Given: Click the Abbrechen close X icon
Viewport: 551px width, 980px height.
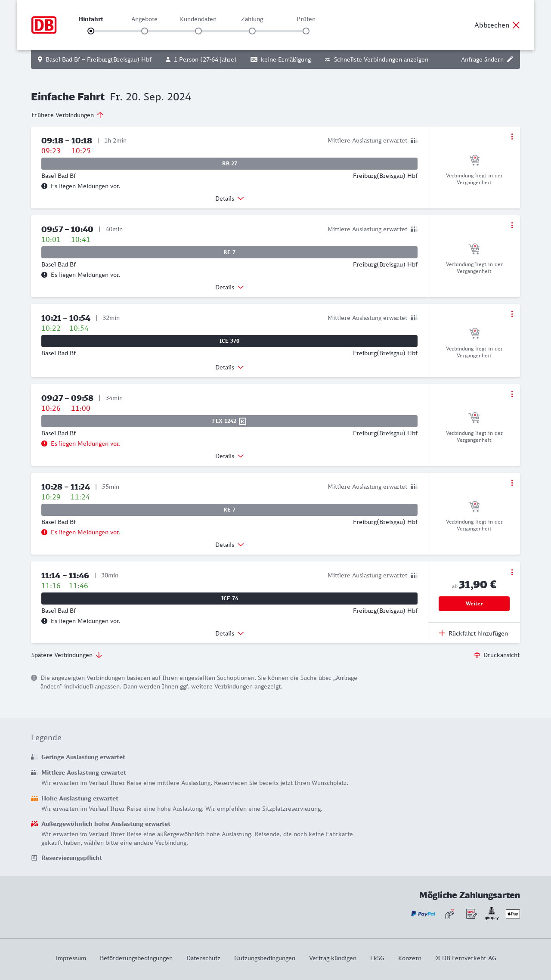Looking at the screenshot, I should pyautogui.click(x=516, y=25).
